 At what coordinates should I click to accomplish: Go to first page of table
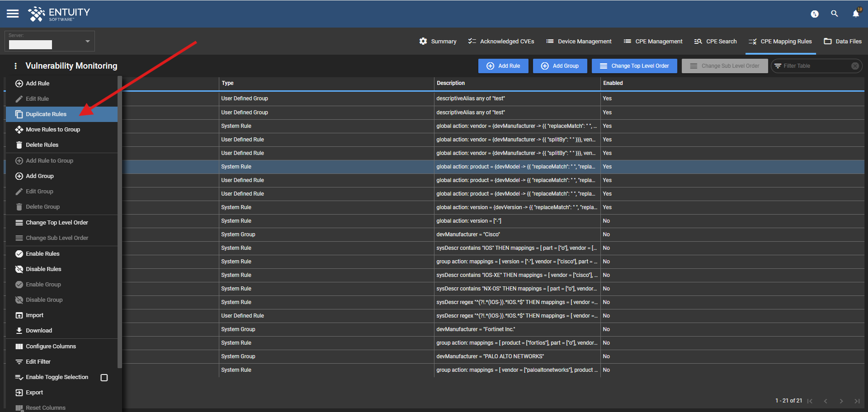point(810,401)
